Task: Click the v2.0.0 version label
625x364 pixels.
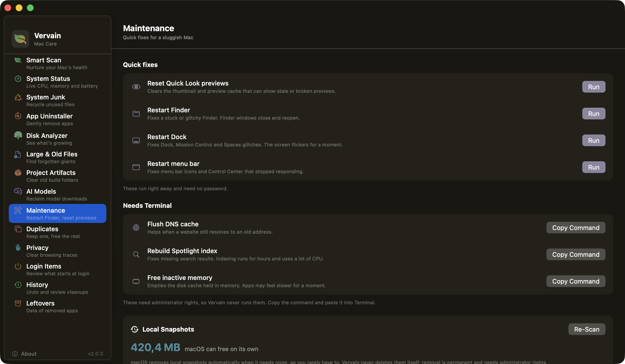Action: (95, 354)
